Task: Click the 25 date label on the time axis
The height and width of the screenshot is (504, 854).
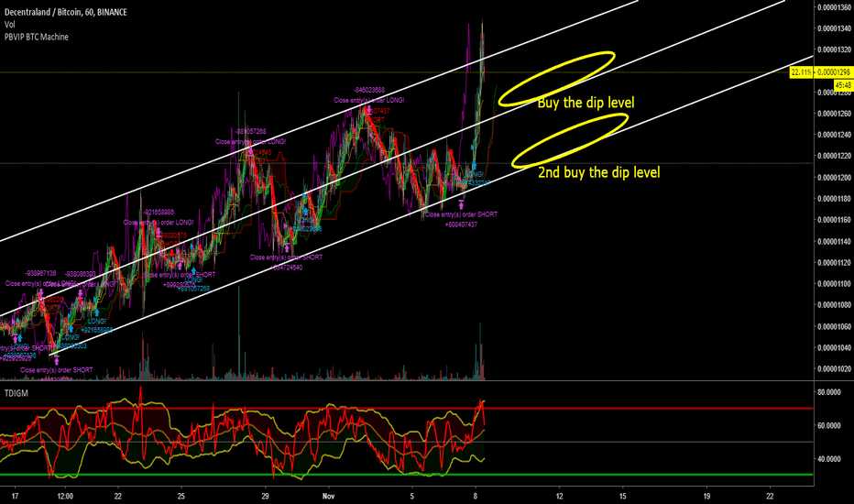Action: click(x=181, y=496)
